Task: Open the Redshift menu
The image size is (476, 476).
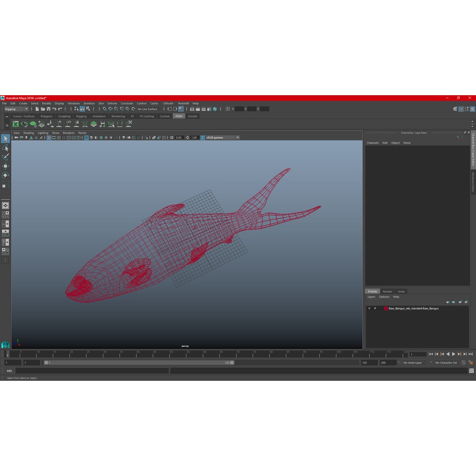Action: click(x=183, y=104)
